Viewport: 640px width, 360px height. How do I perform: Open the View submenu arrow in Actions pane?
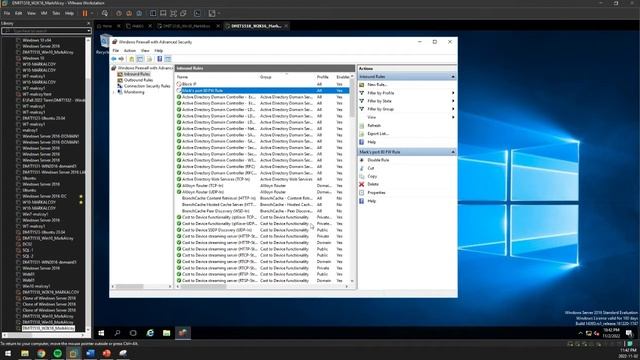click(453, 117)
